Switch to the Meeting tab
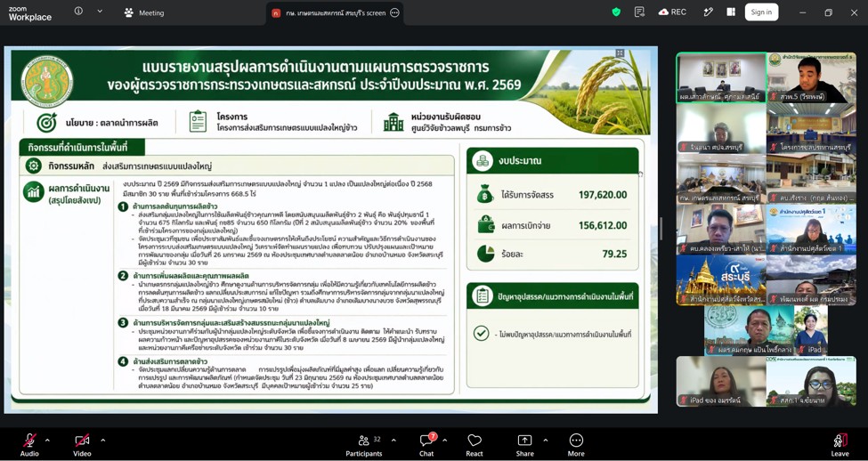The width and height of the screenshot is (868, 461). (144, 12)
